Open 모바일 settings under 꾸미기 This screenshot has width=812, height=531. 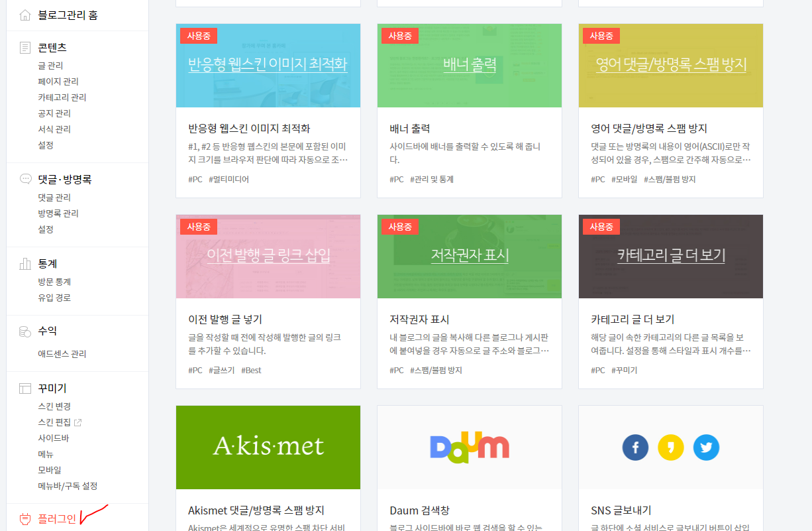pyautogui.click(x=50, y=470)
